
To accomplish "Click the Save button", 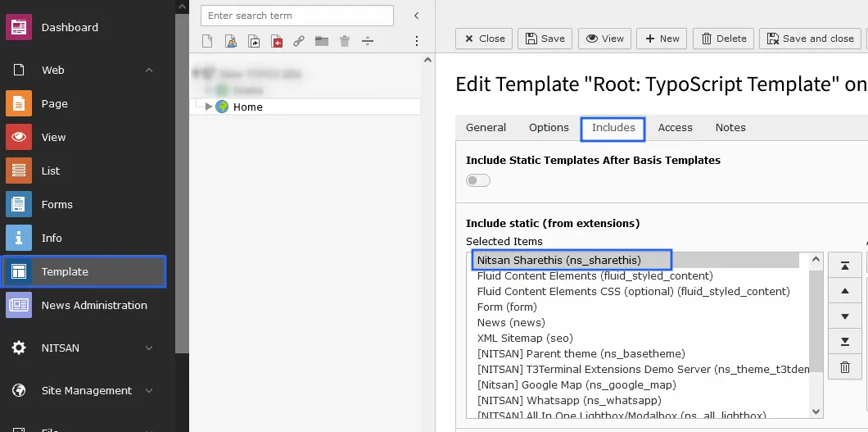I will click(545, 39).
